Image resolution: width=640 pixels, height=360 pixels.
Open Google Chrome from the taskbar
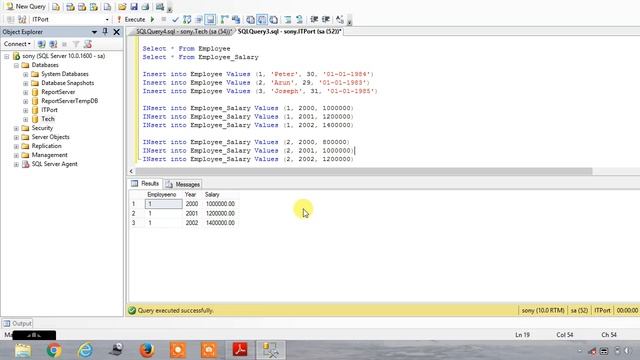[54, 350]
